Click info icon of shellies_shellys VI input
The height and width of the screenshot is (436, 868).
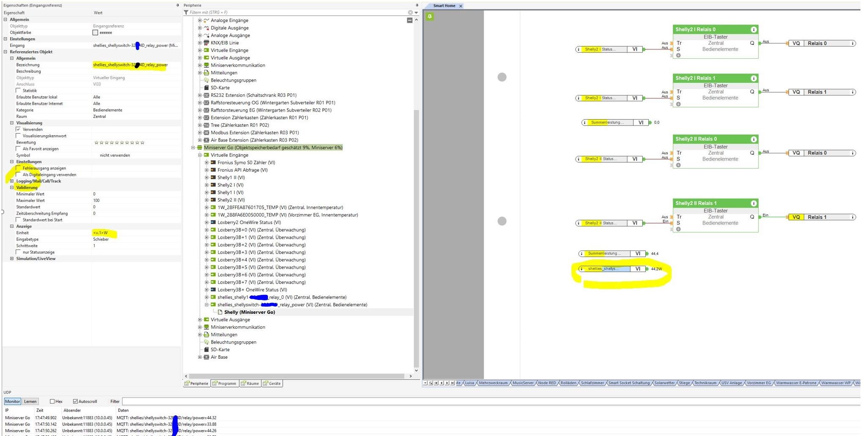(581, 269)
